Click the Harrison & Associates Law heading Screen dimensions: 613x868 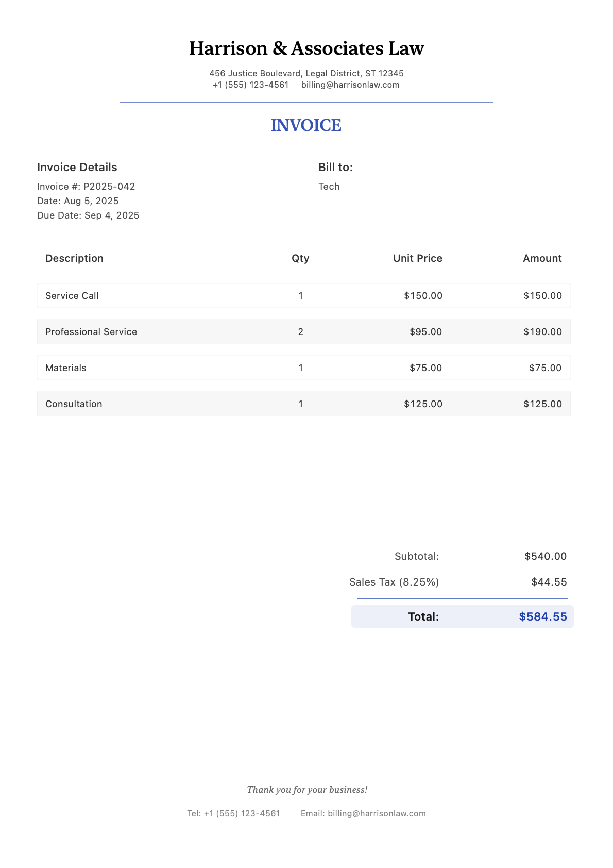click(306, 48)
